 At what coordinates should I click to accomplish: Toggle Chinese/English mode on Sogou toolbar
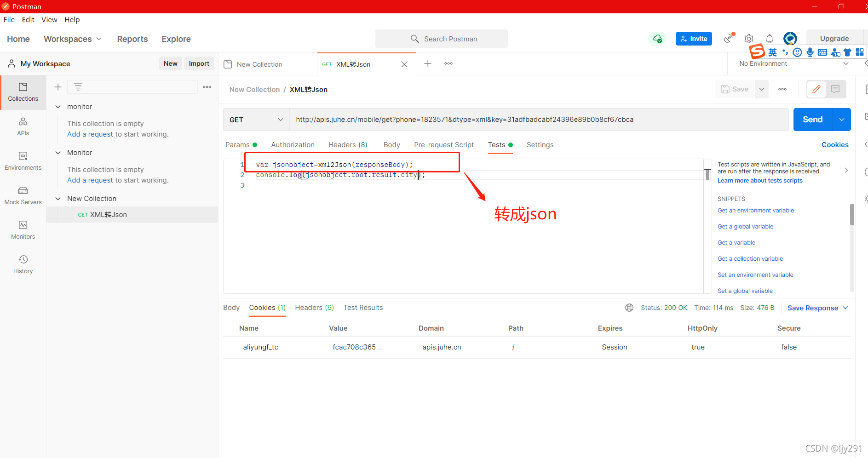pyautogui.click(x=773, y=52)
